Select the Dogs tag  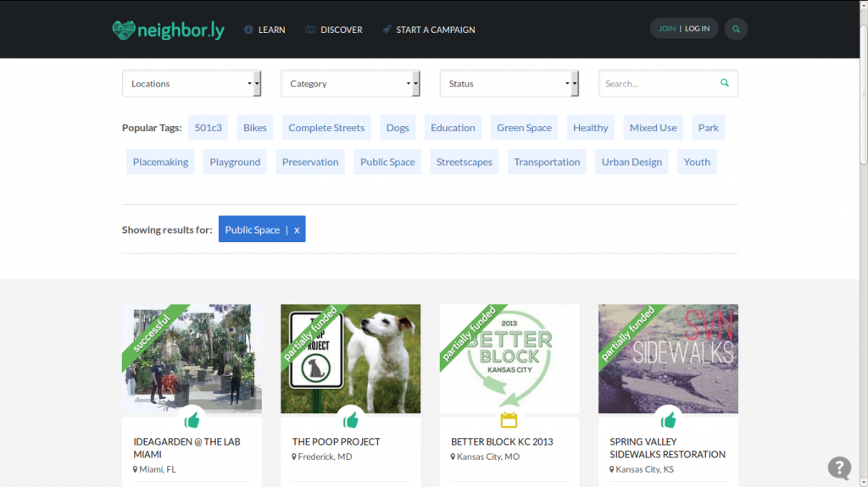(x=398, y=128)
